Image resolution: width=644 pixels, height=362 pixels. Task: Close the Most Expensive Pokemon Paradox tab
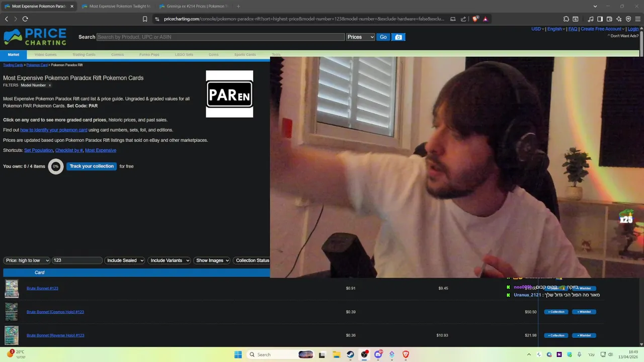(x=72, y=7)
